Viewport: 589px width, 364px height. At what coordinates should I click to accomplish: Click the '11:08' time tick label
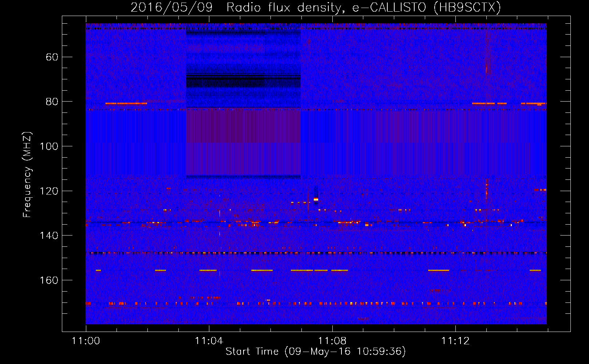pyautogui.click(x=332, y=341)
